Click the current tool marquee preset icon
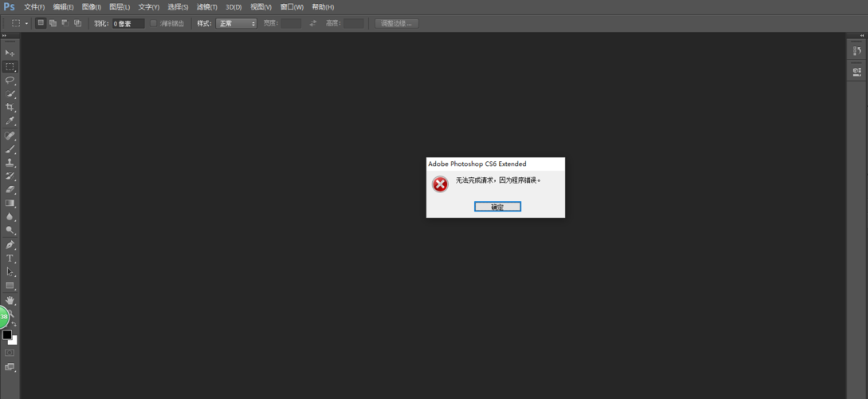The width and height of the screenshot is (868, 399). 16,23
